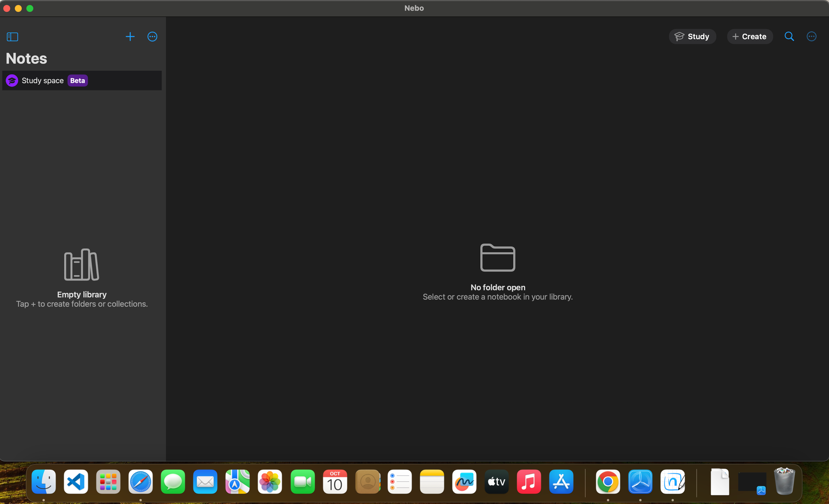Click the empty folder icon

pos(498,257)
